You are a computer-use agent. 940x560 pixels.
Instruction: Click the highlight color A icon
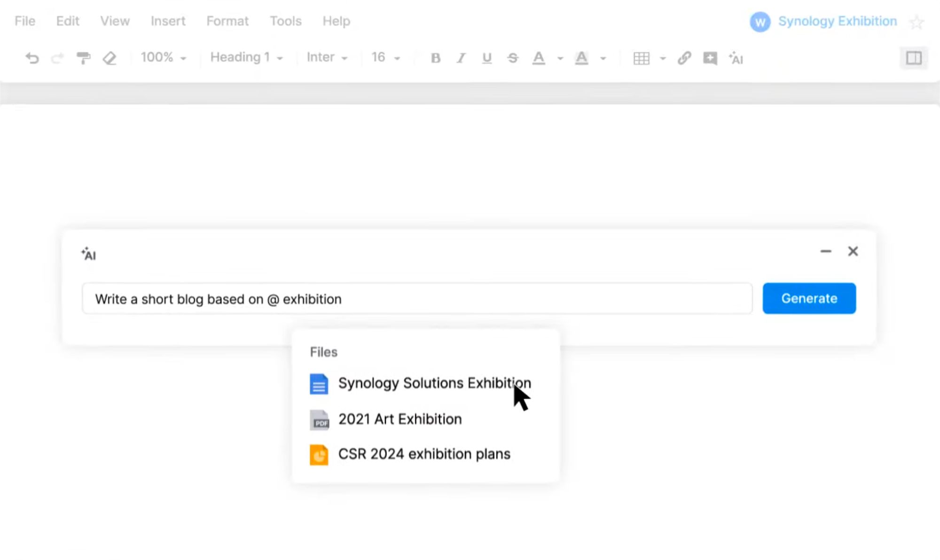pyautogui.click(x=581, y=58)
